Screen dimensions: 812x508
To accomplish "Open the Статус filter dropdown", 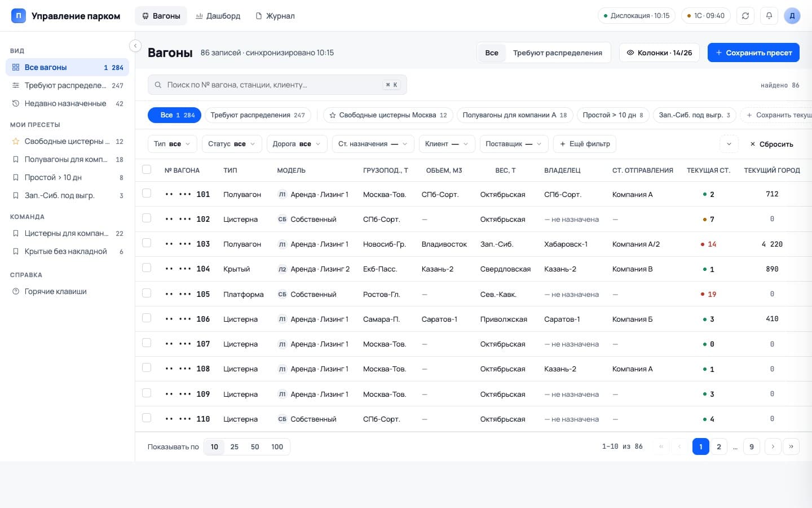I will coord(232,144).
